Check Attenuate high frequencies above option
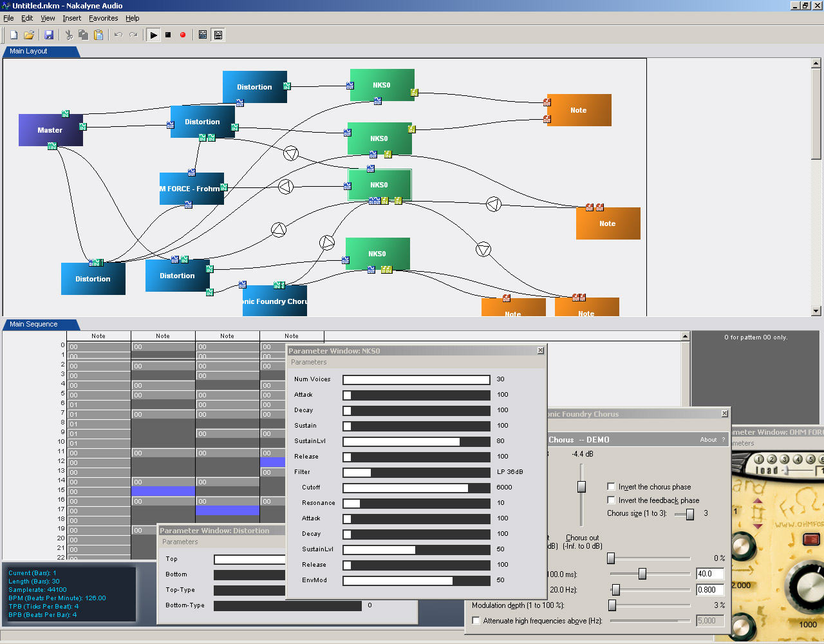The height and width of the screenshot is (644, 824). pyautogui.click(x=476, y=621)
